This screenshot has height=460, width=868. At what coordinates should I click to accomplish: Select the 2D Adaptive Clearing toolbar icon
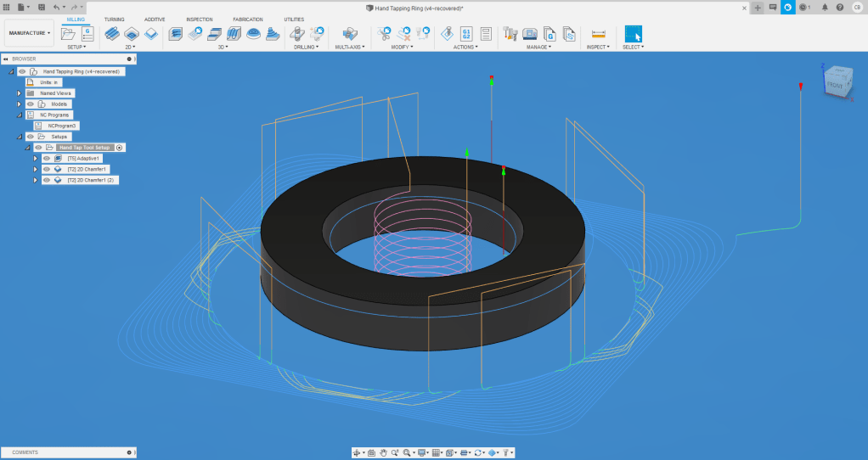pyautogui.click(x=112, y=34)
